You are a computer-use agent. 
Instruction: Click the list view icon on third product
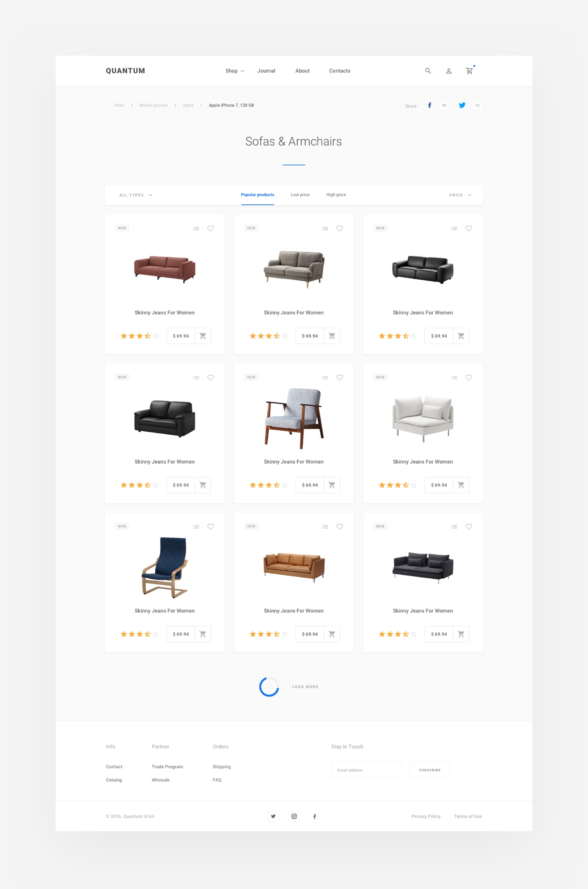pos(455,228)
